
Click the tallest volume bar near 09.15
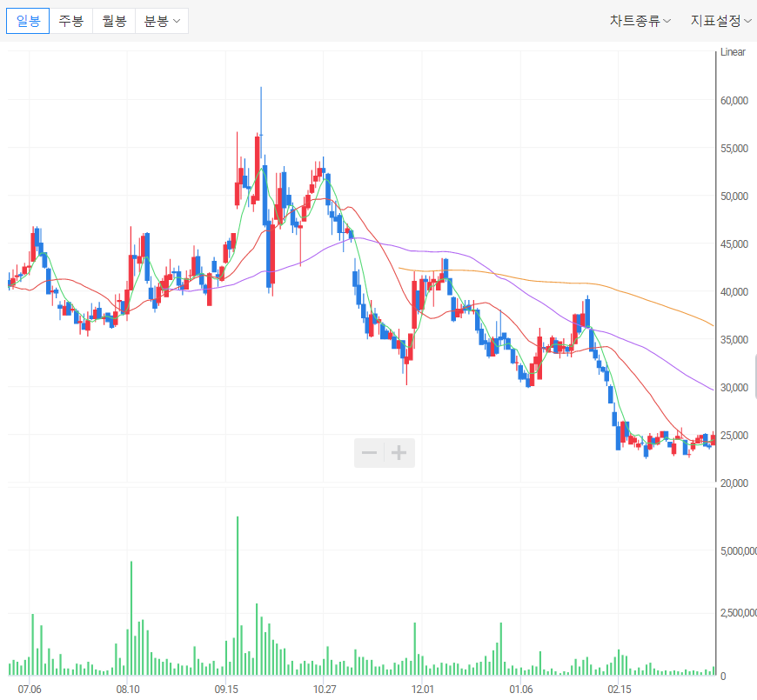pos(238,596)
